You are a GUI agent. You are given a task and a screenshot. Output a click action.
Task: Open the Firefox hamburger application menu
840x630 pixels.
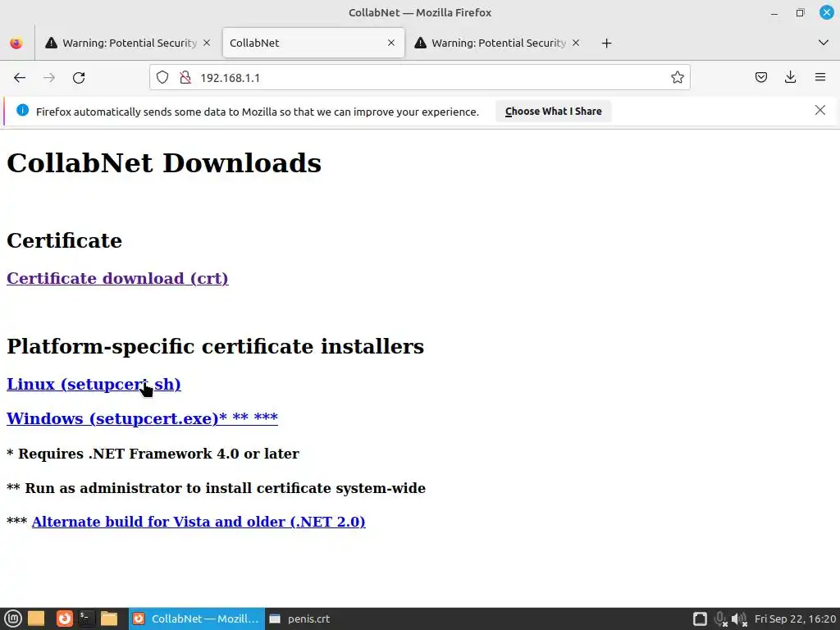pyautogui.click(x=819, y=78)
